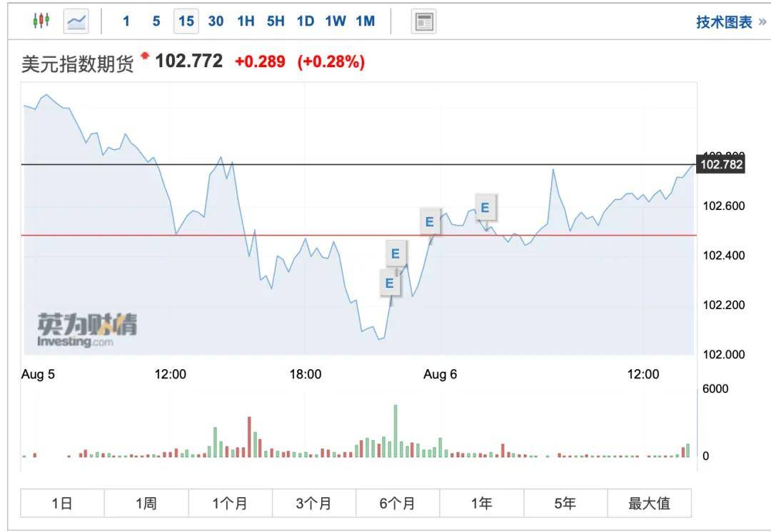Screen dimensions: 771x532
Task: Show the 1日 time range
Action: point(62,503)
